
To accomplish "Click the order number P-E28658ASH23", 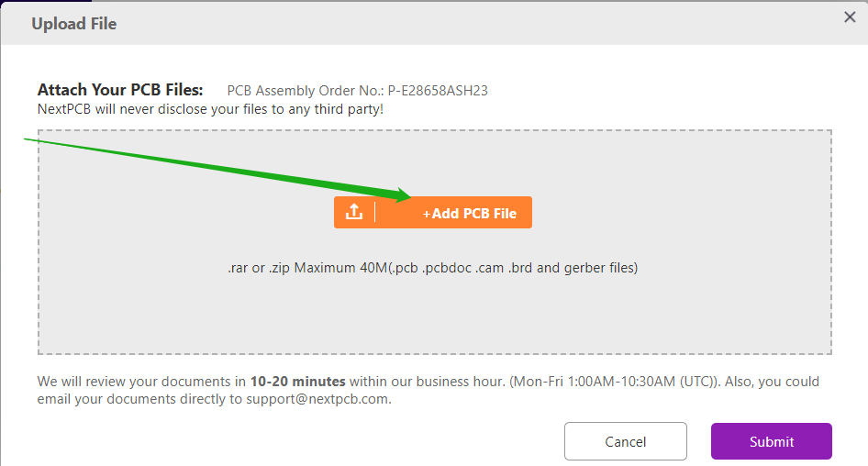I will (x=438, y=90).
